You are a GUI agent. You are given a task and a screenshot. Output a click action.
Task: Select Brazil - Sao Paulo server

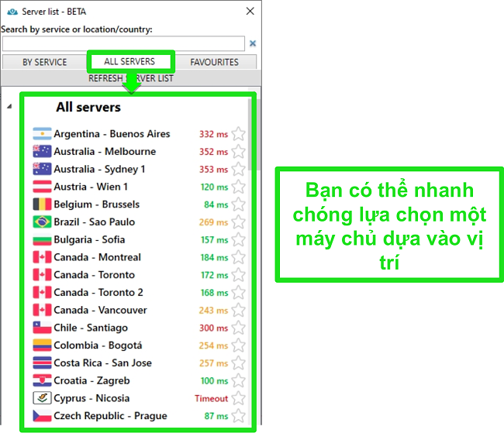[95, 222]
